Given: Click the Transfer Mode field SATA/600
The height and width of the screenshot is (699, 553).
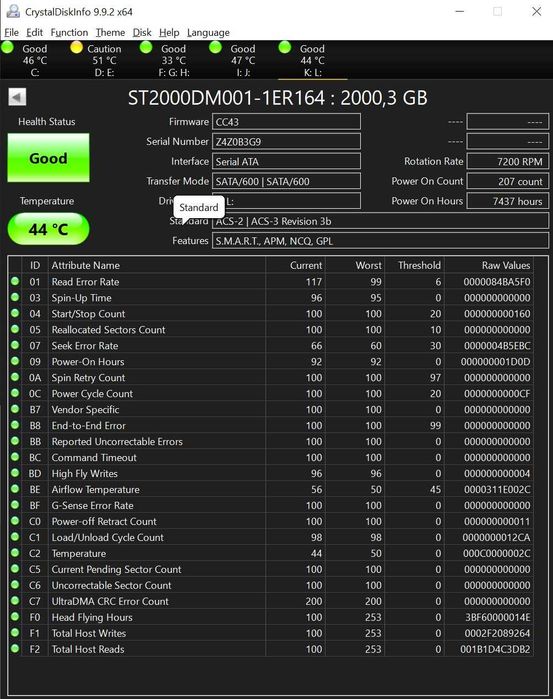Looking at the screenshot, I should pos(286,181).
